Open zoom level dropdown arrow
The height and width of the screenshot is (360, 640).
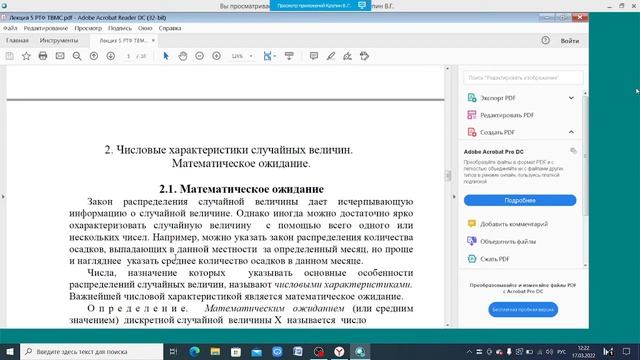251,56
